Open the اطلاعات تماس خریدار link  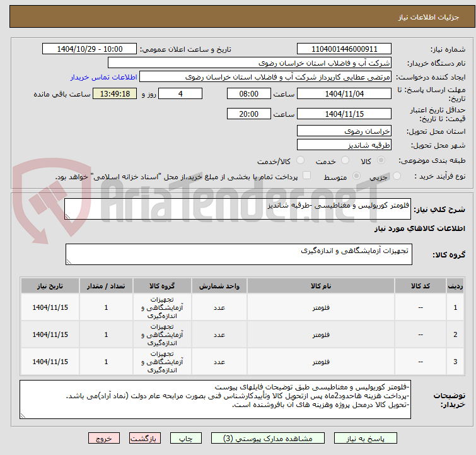[x=104, y=77]
